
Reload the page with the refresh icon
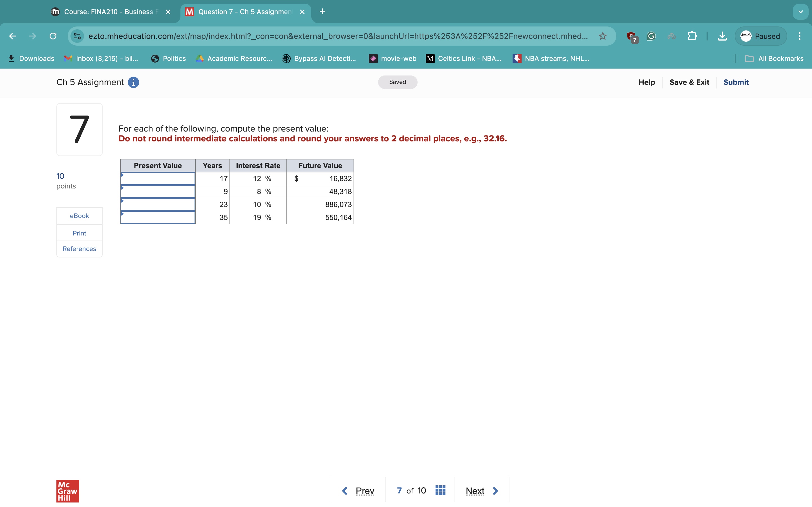tap(53, 36)
